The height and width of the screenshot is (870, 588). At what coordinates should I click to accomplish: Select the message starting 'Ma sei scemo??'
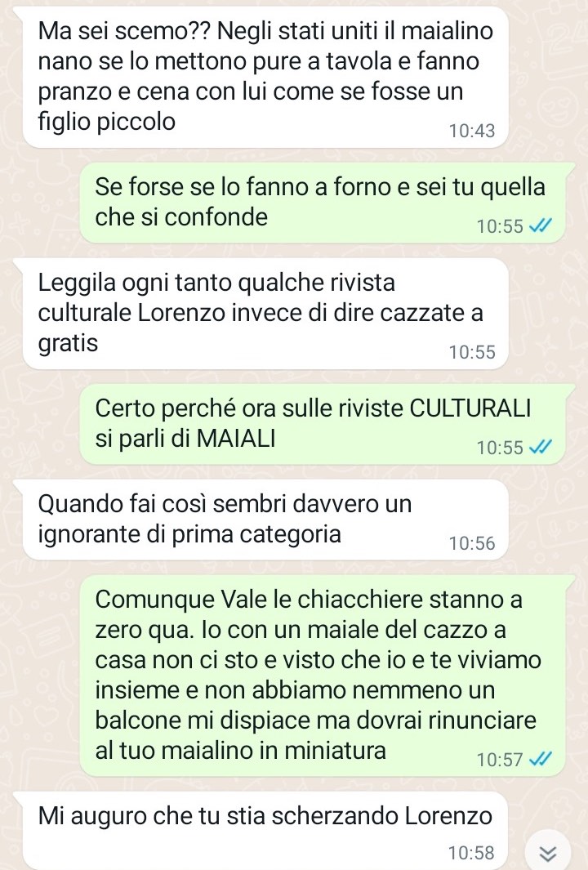[265, 77]
